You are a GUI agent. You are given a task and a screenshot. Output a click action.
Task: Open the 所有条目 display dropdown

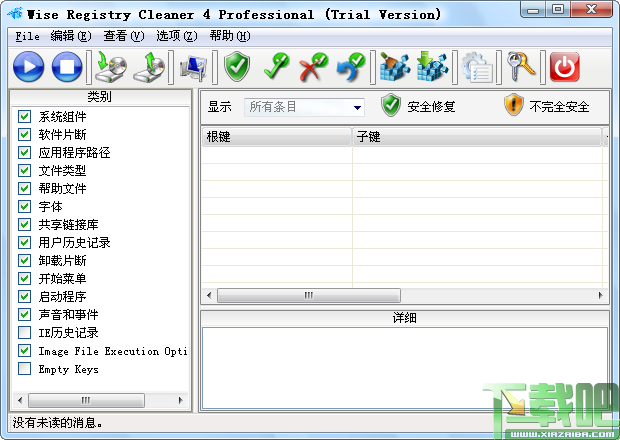[x=304, y=107]
